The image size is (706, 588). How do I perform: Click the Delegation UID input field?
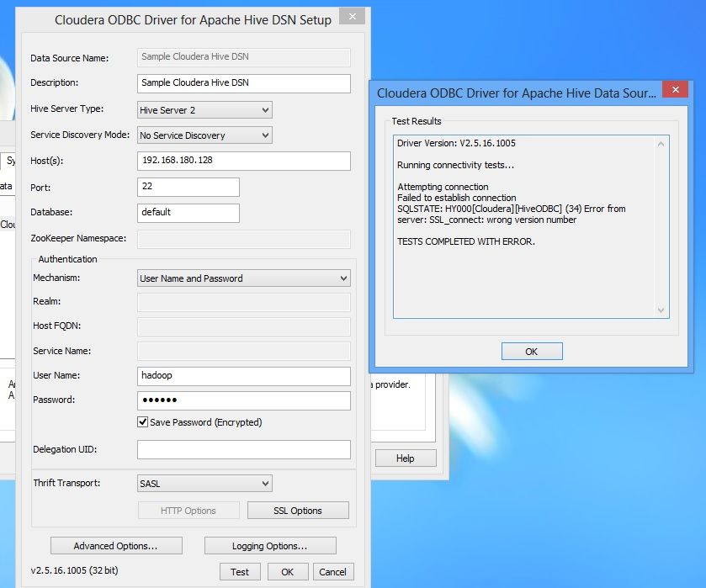243,449
